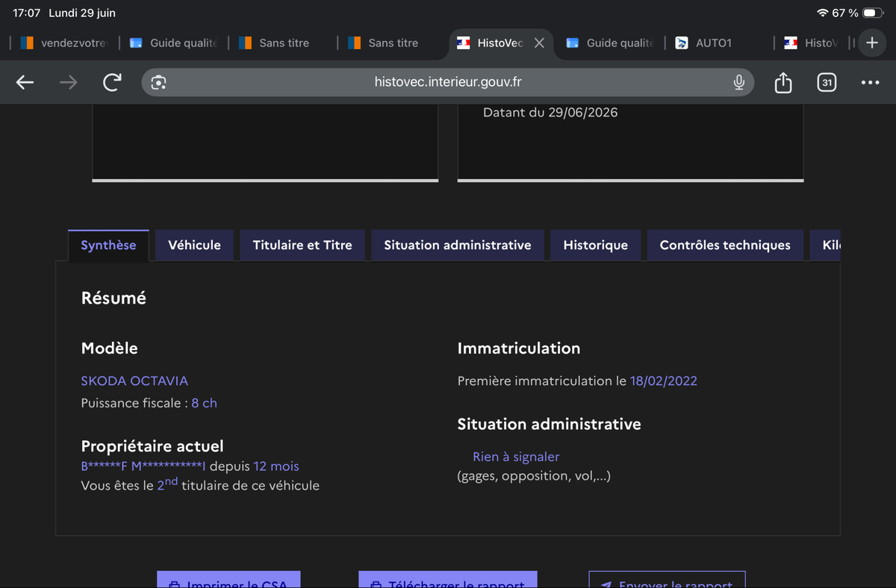
Task: Close the active HistoVec tab
Action: (x=539, y=43)
